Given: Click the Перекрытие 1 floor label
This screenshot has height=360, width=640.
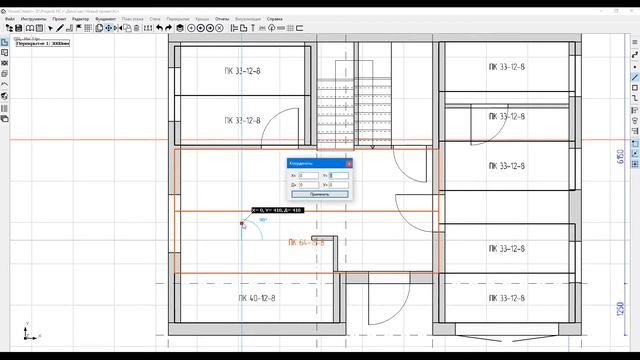Looking at the screenshot, I should tap(43, 43).
